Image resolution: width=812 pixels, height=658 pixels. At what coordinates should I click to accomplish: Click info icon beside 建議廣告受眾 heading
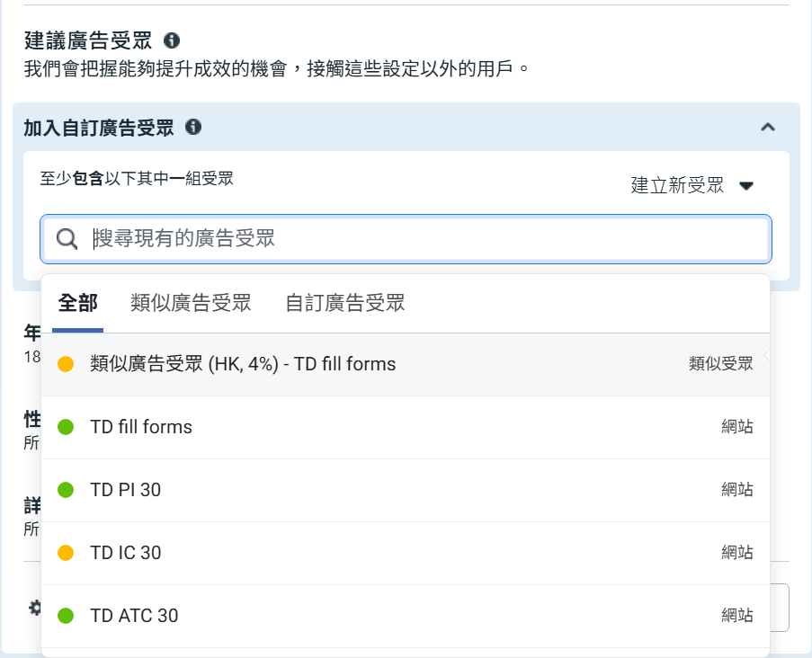[172, 40]
